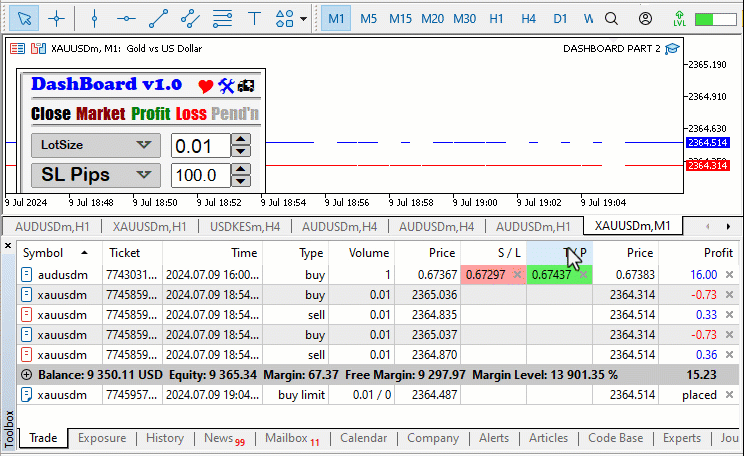Switch chart to M5 timeframe

(368, 19)
